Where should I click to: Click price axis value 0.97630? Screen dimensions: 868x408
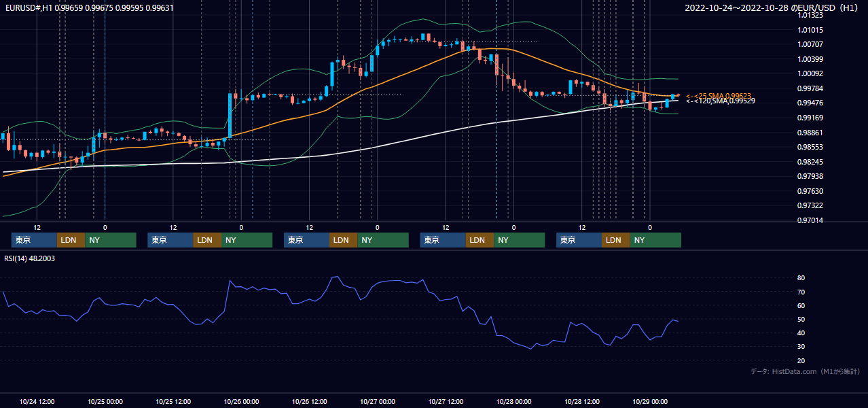click(810, 191)
